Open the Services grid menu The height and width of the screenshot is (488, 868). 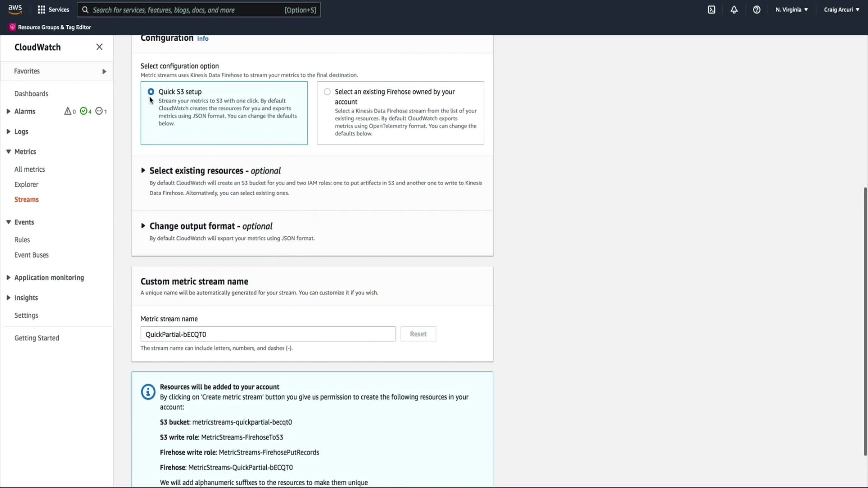(53, 9)
